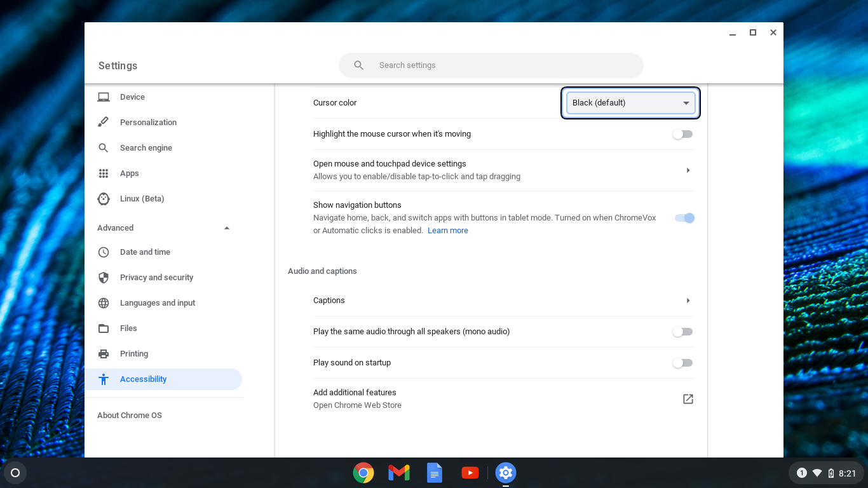This screenshot has height=488, width=868.
Task: Click the Languages and input globe icon
Action: [104, 302]
